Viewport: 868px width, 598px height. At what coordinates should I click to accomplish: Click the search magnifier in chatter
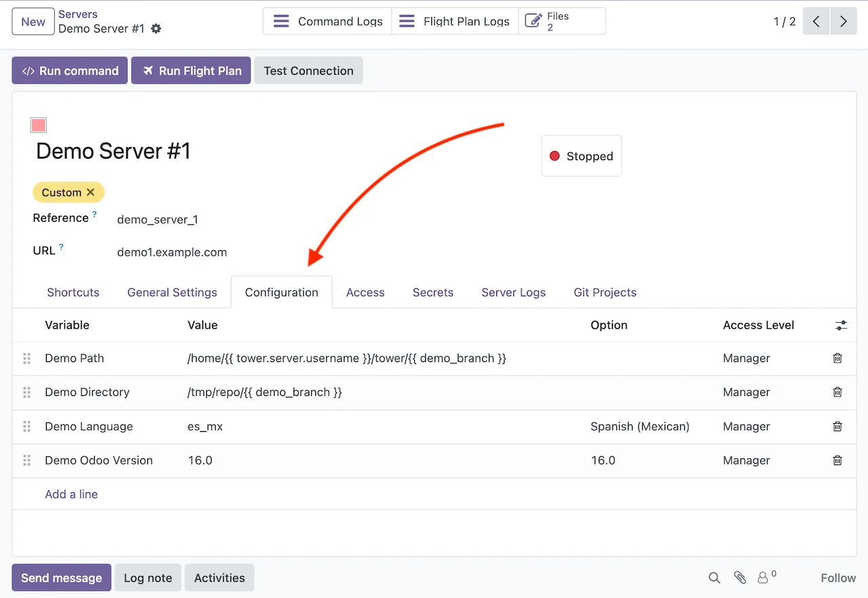tap(714, 578)
